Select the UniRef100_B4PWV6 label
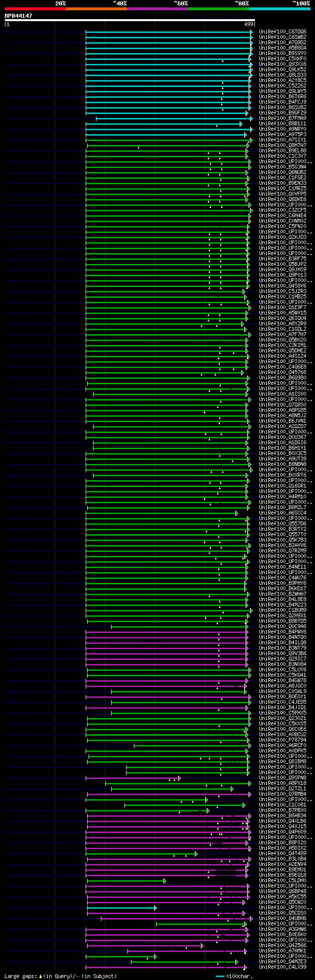Viewport: 315px width, 980px height. [283, 632]
